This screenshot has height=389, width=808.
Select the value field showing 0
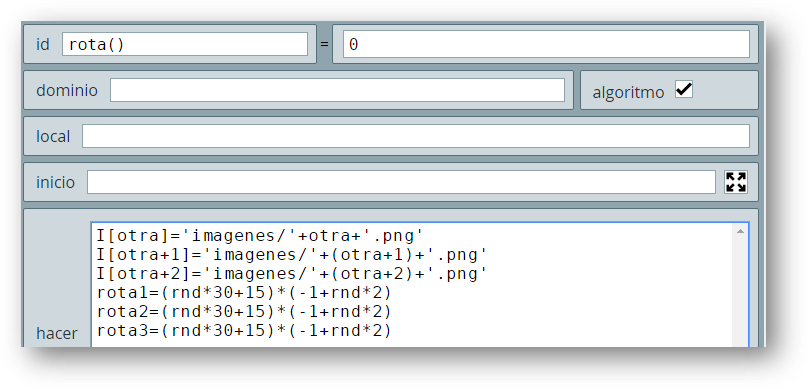click(546, 44)
